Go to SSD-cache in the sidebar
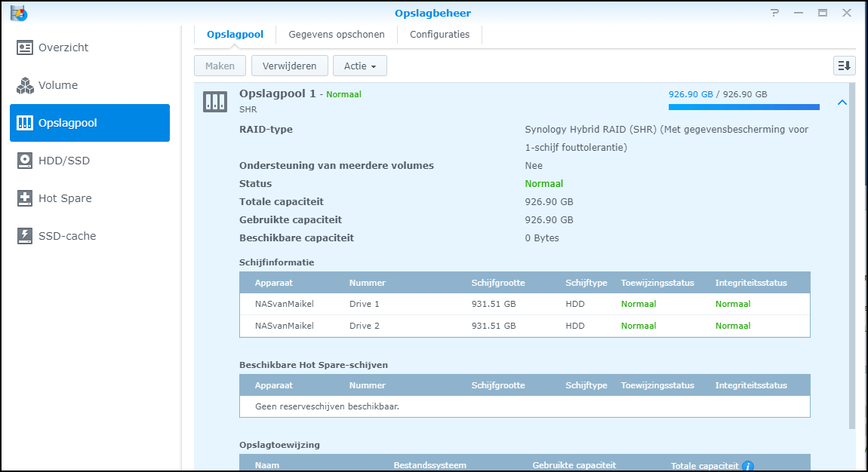The height and width of the screenshot is (472, 868). [90, 236]
